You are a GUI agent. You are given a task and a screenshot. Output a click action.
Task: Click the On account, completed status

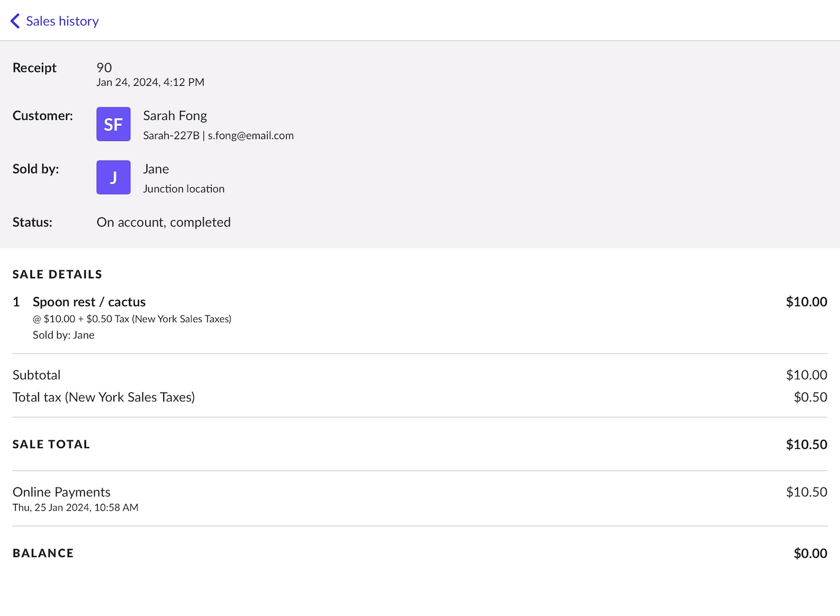[163, 223]
